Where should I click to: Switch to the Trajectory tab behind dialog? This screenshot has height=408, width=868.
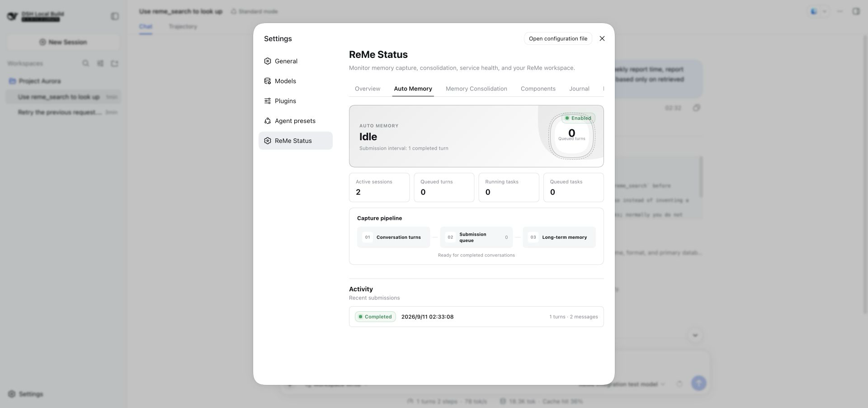pyautogui.click(x=183, y=26)
